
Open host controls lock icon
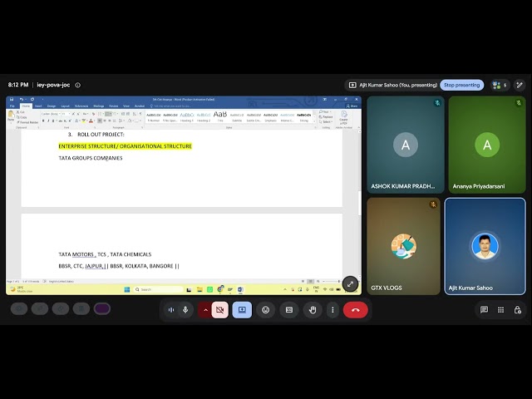click(x=517, y=310)
